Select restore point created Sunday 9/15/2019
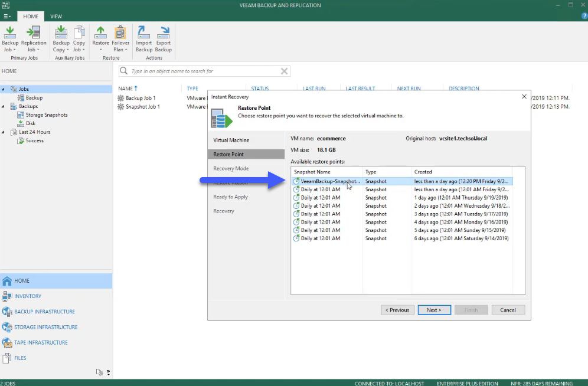The image size is (588, 386). pos(402,230)
